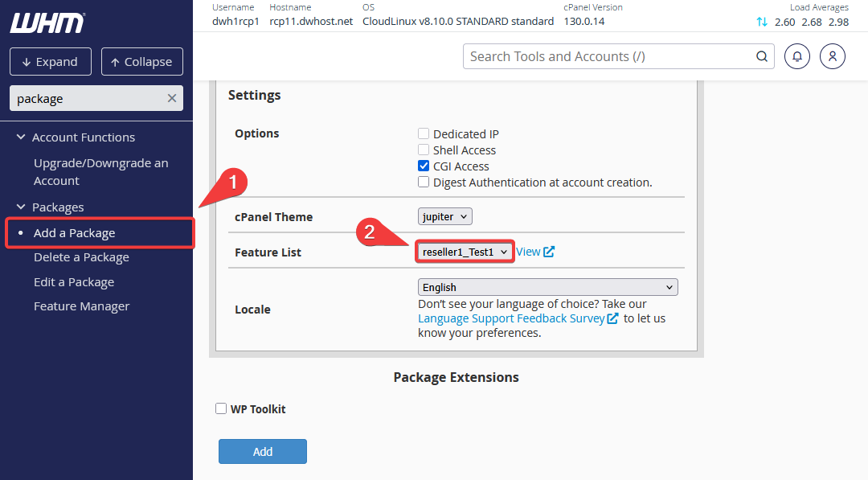868x480 pixels.
Task: Open the cPanel Theme jupiter dropdown
Action: click(445, 216)
